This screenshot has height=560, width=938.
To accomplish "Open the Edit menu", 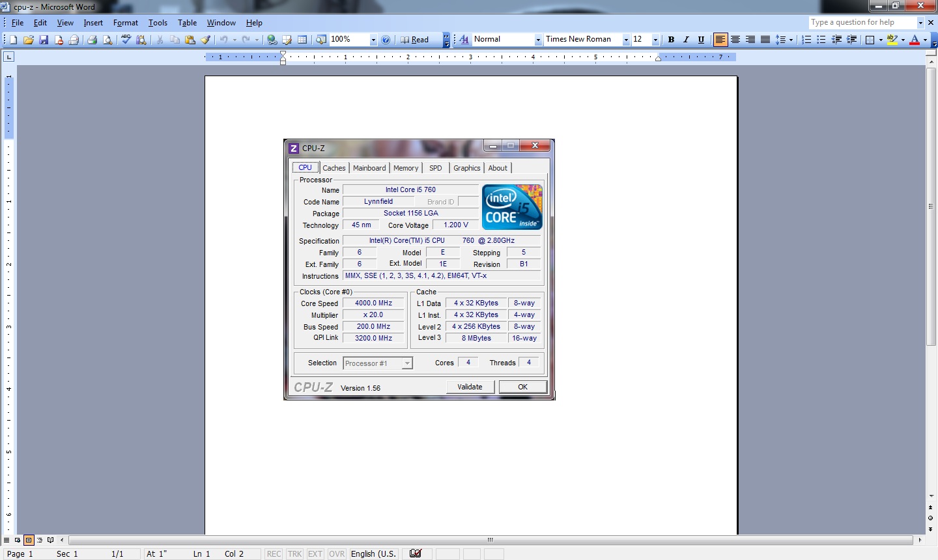I will coord(40,23).
